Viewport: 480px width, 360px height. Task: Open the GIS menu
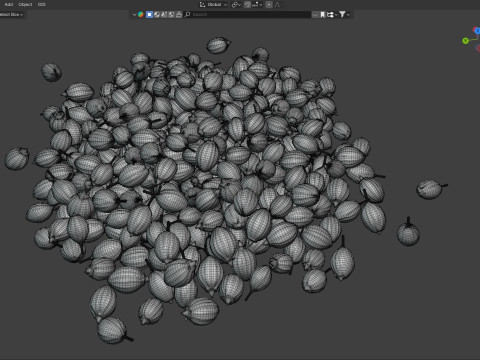coord(41,4)
